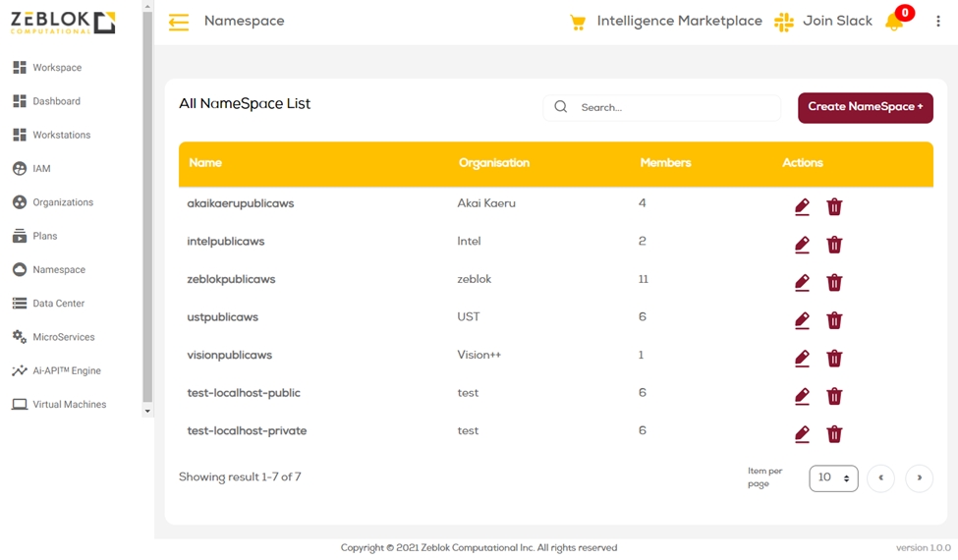Delete the test-localhost-private namespace
Viewport: 958px width, 560px height.
click(834, 434)
